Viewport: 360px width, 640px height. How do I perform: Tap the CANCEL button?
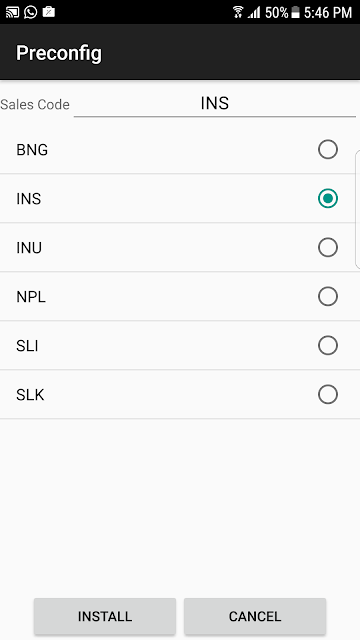point(255,616)
